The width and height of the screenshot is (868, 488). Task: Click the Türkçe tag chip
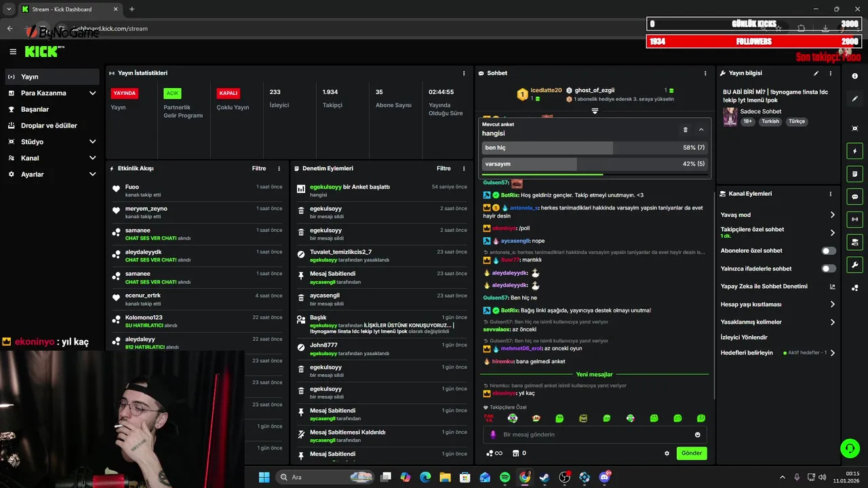pos(796,121)
